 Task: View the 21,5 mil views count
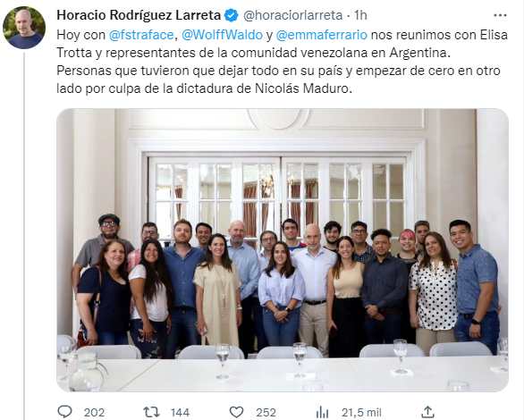(x=361, y=413)
